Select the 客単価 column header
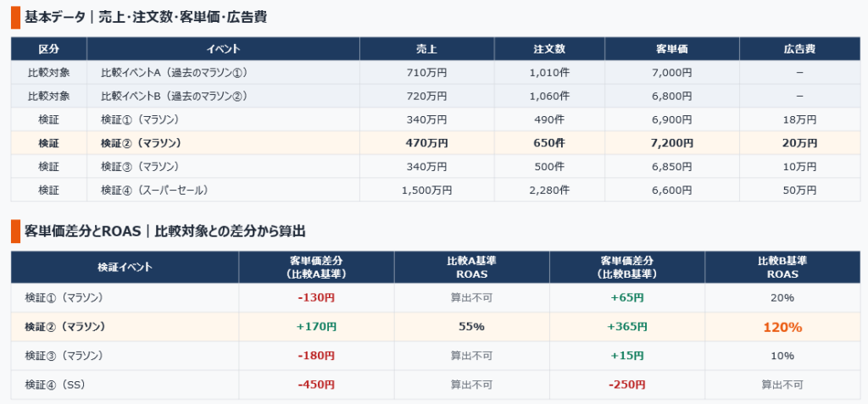Screen dimensions: 868x404 tap(672, 49)
